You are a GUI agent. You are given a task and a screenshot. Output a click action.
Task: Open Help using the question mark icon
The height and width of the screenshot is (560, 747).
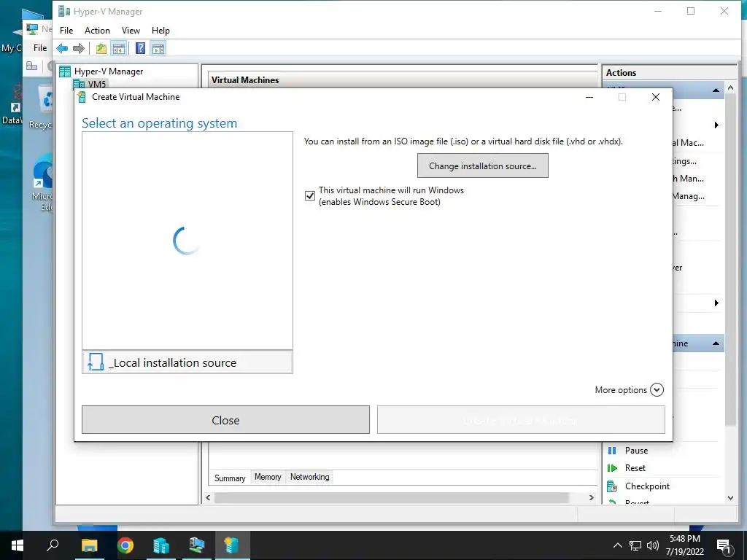click(141, 48)
